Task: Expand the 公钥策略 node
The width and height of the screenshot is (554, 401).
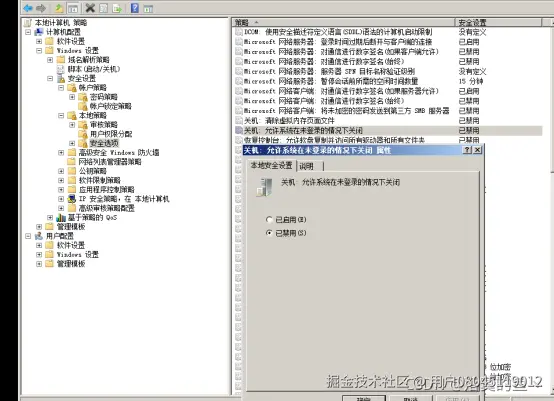Action: (x=61, y=171)
